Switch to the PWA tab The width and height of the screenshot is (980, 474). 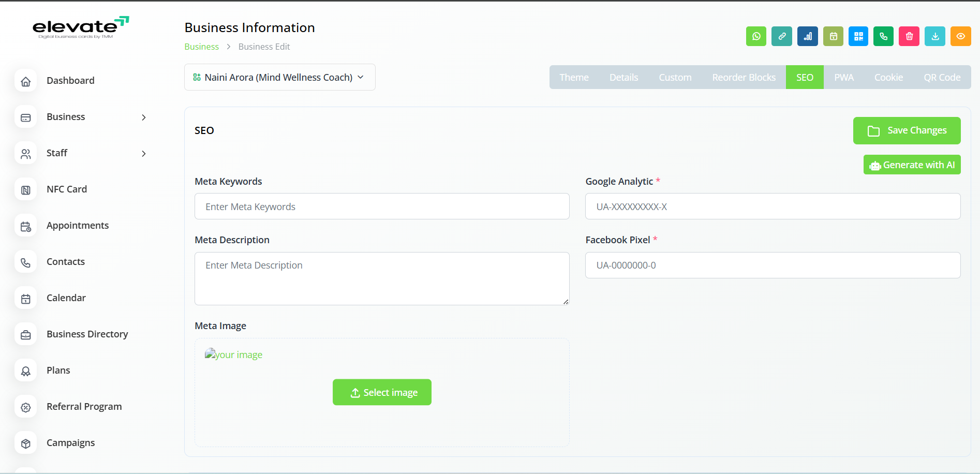click(x=843, y=77)
